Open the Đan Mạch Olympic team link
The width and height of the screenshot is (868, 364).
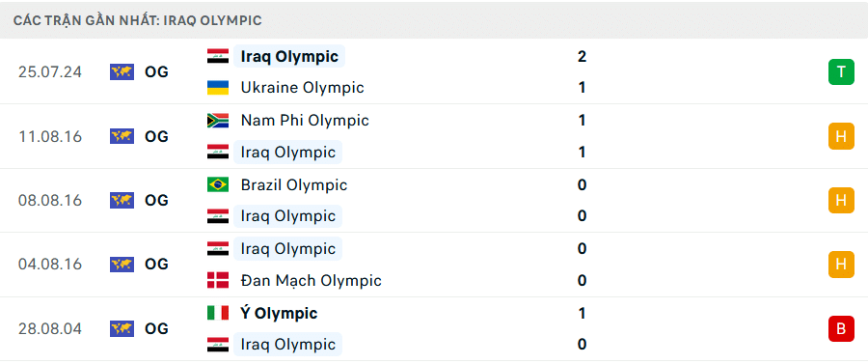[312, 280]
